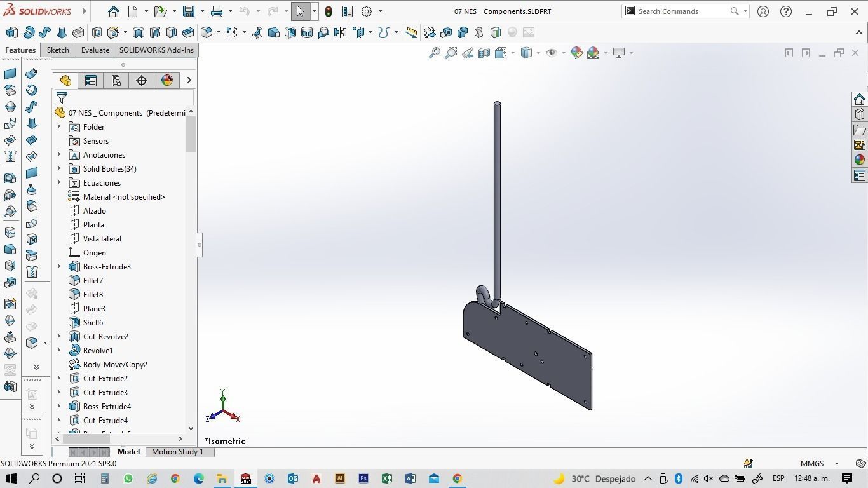Toggle the Section View icon
868x488 pixels.
point(484,53)
